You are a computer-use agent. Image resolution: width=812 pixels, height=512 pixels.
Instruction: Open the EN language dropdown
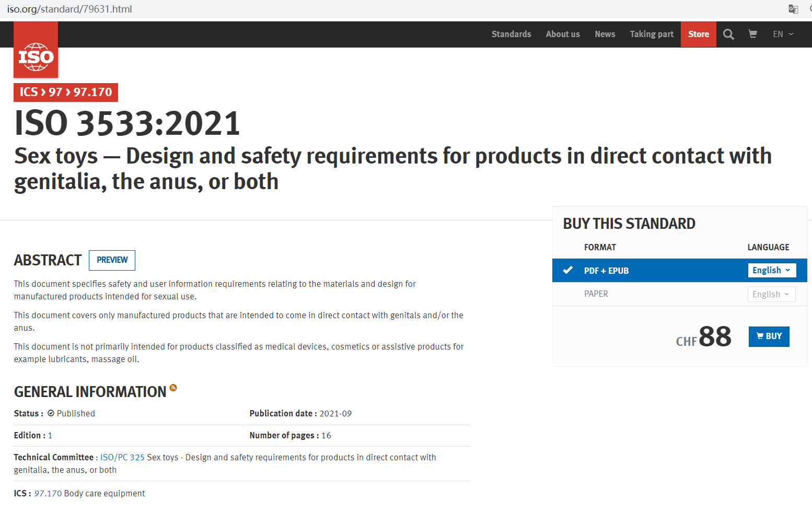[783, 34]
